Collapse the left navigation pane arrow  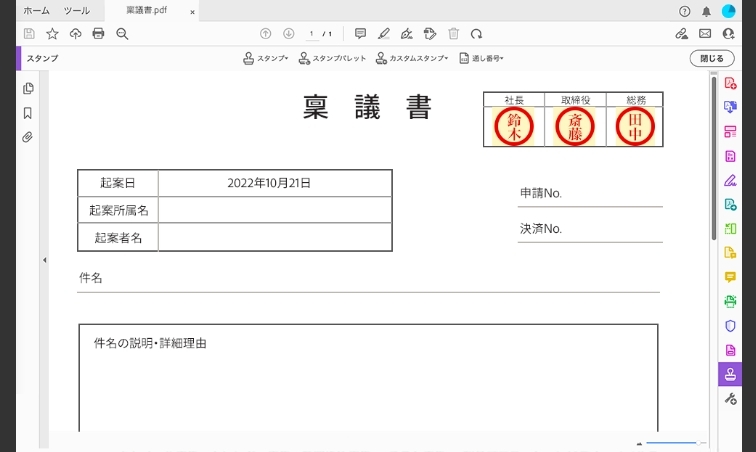(44, 260)
